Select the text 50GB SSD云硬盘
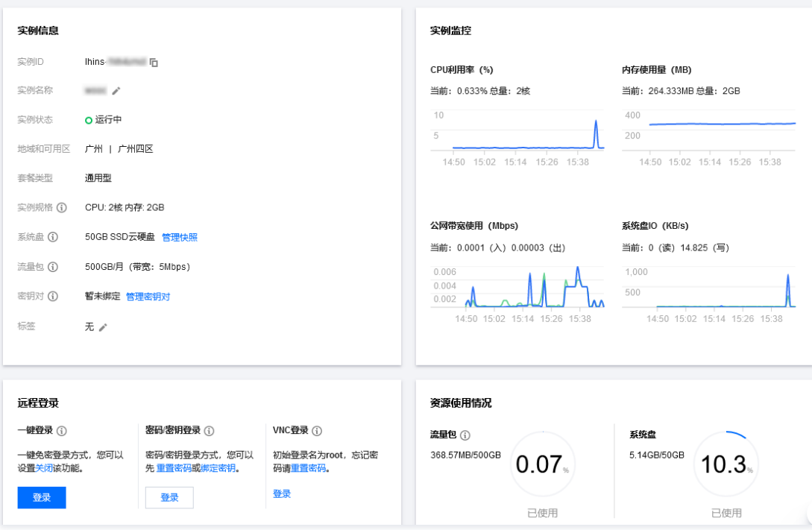This screenshot has width=812, height=530. [120, 237]
